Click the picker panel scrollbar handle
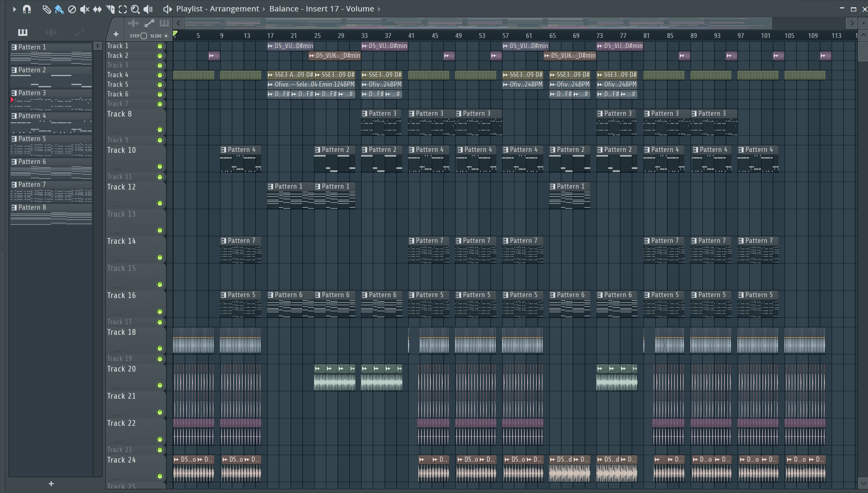 [x=97, y=46]
